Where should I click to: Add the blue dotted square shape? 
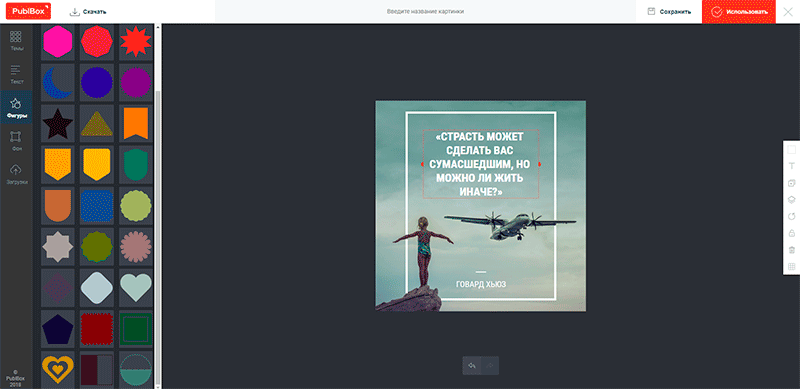96,205
